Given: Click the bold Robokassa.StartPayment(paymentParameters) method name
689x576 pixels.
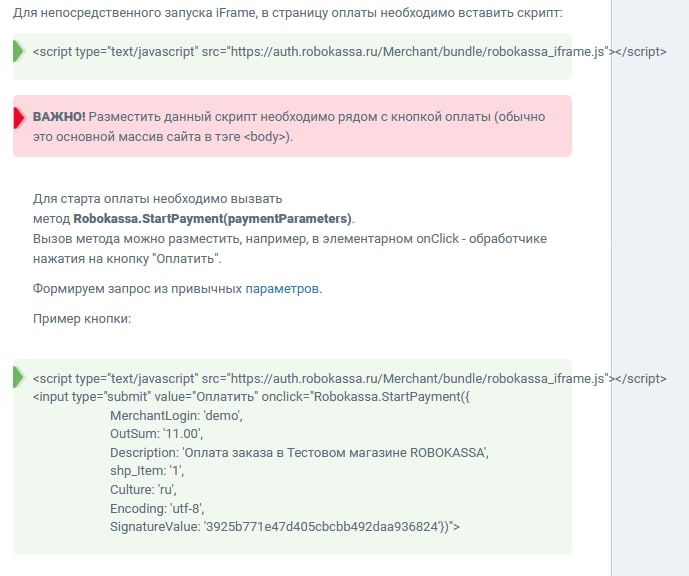Looking at the screenshot, I should (213, 219).
